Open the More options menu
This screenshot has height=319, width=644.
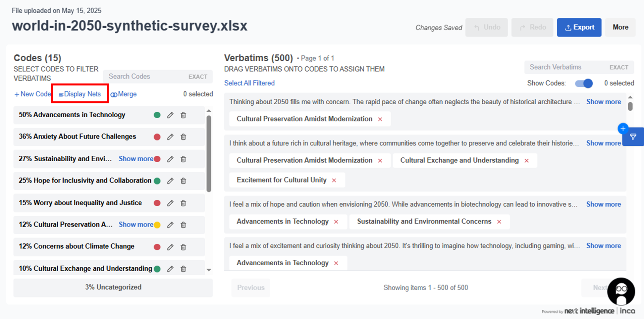620,27
